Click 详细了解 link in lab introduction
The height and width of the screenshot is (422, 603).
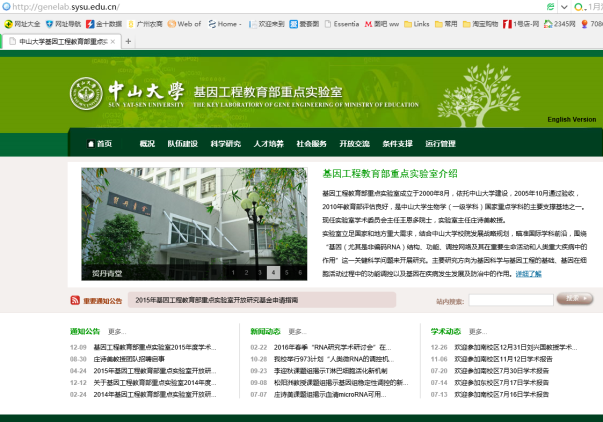[528, 274]
